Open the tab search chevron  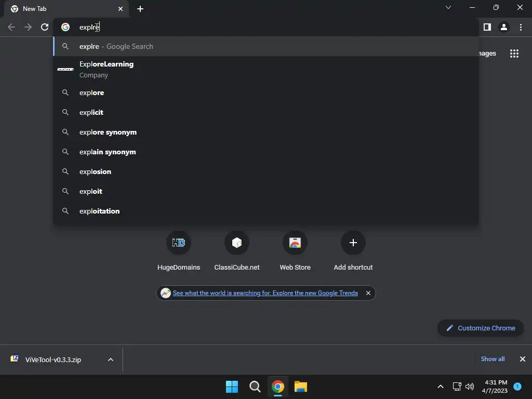[x=448, y=7]
